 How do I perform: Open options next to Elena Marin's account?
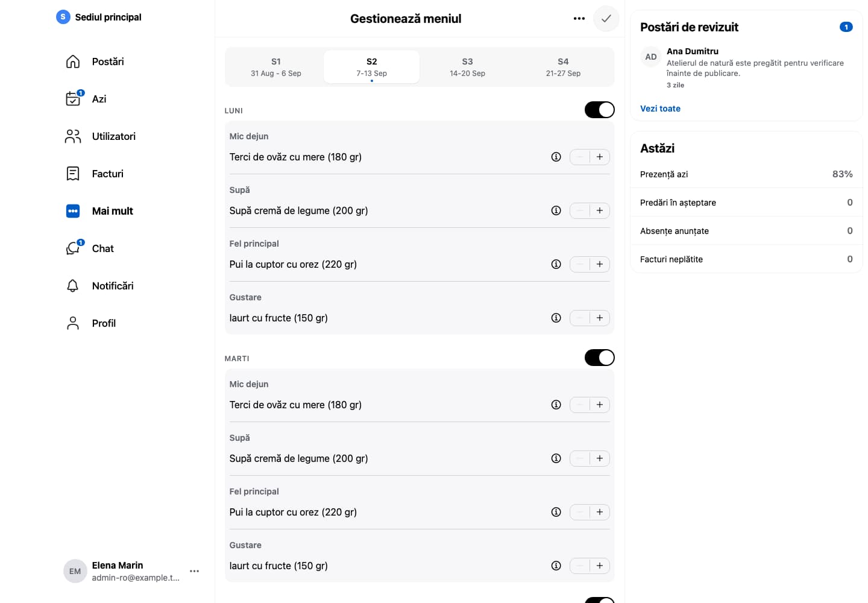click(x=194, y=571)
